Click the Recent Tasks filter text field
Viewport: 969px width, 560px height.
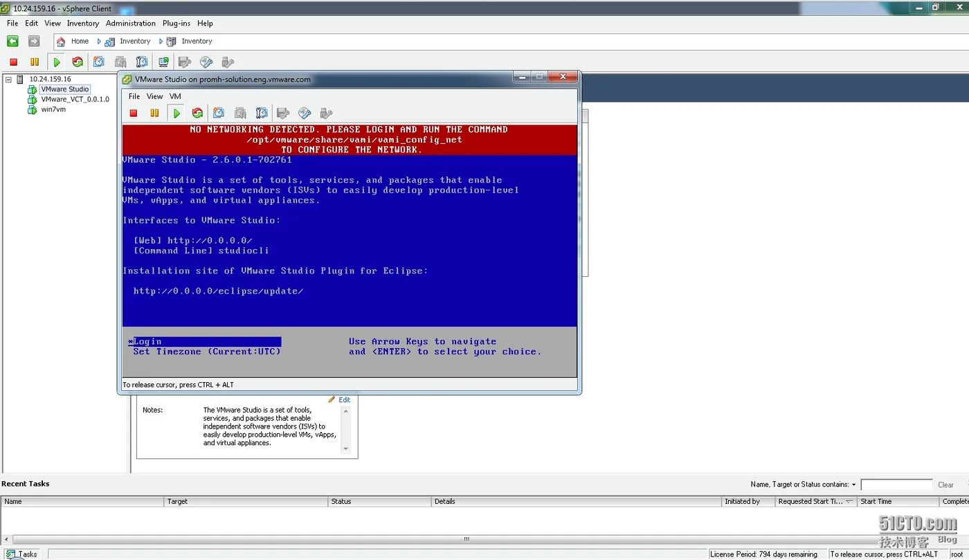[x=896, y=485]
